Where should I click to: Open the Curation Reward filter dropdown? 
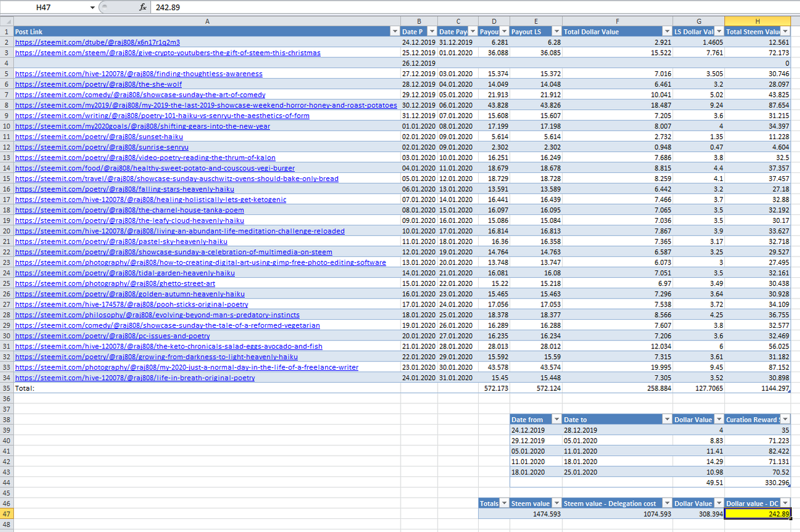tap(786, 420)
